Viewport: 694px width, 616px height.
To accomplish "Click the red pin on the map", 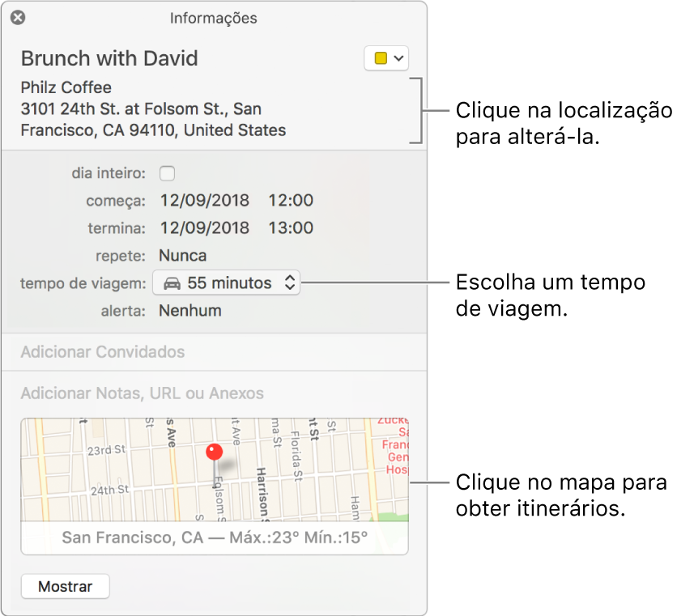I will coord(213,451).
